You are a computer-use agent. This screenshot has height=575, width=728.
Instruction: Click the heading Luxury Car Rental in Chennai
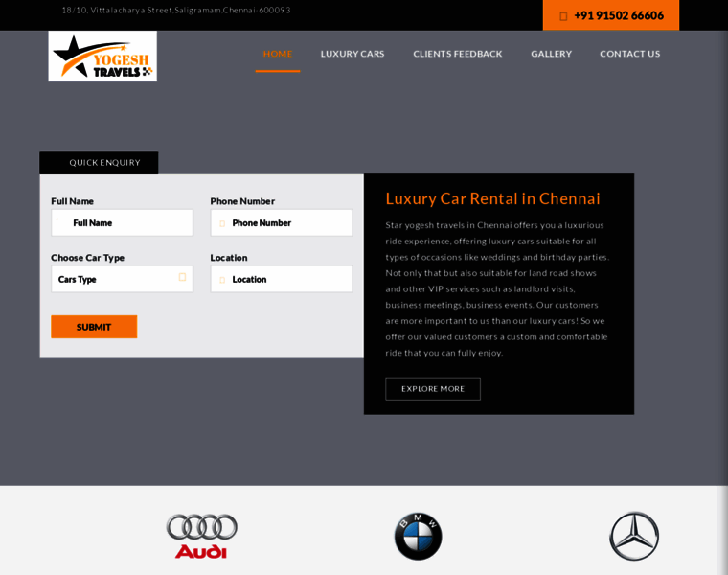pyautogui.click(x=492, y=198)
